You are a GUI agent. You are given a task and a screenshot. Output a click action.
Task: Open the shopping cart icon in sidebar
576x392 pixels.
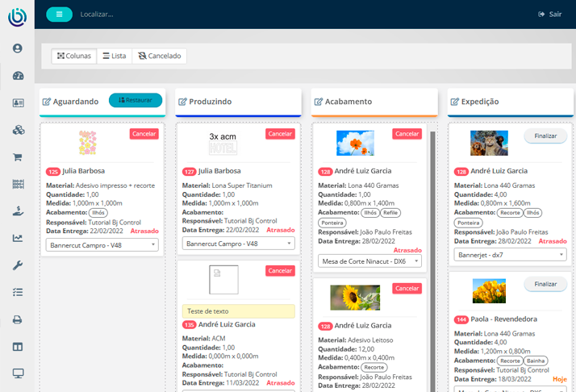(x=17, y=157)
